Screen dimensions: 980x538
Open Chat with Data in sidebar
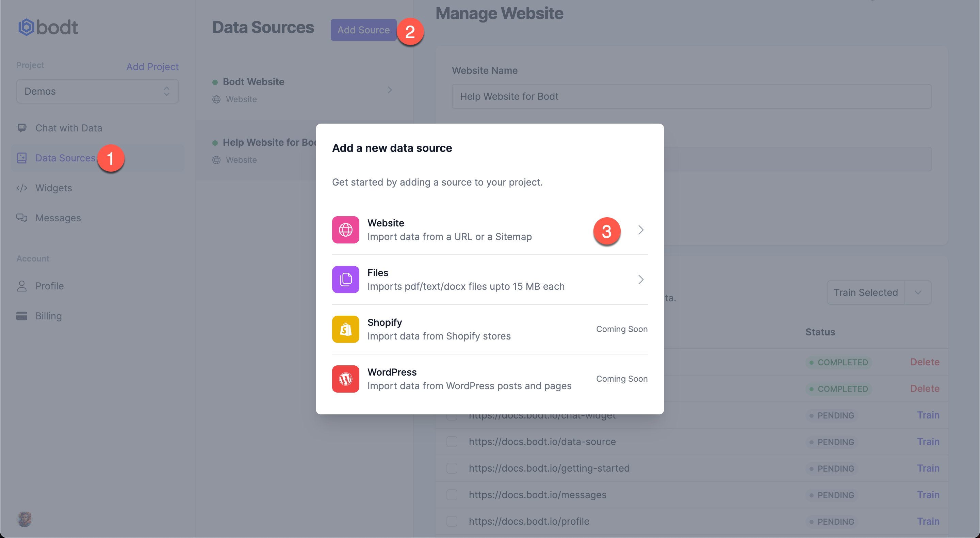68,128
